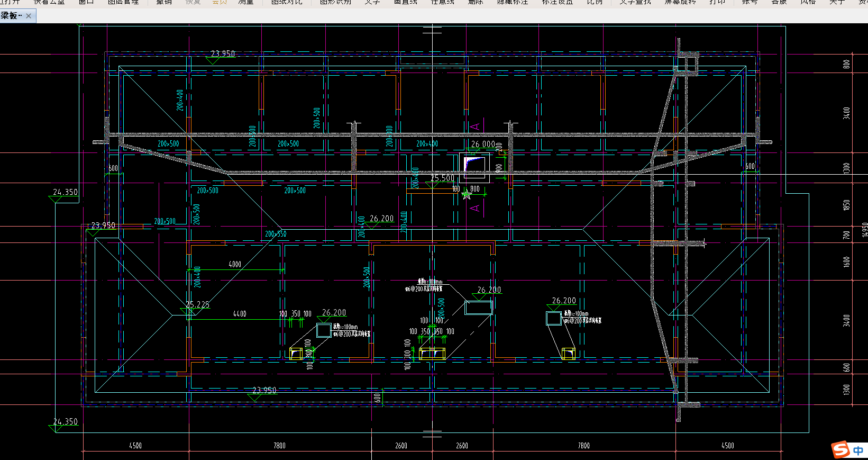Click the 24.350 elevation at bottom left

(66, 422)
